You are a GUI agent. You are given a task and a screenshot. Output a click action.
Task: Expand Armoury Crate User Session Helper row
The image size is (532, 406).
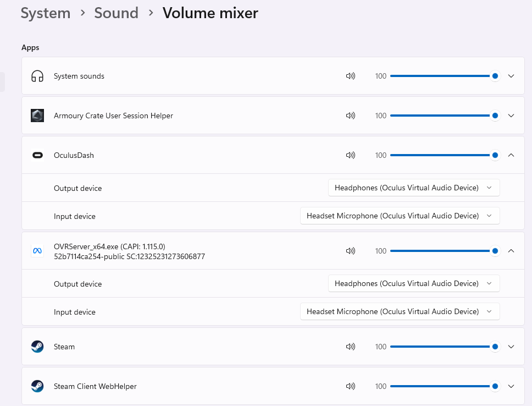(511, 116)
